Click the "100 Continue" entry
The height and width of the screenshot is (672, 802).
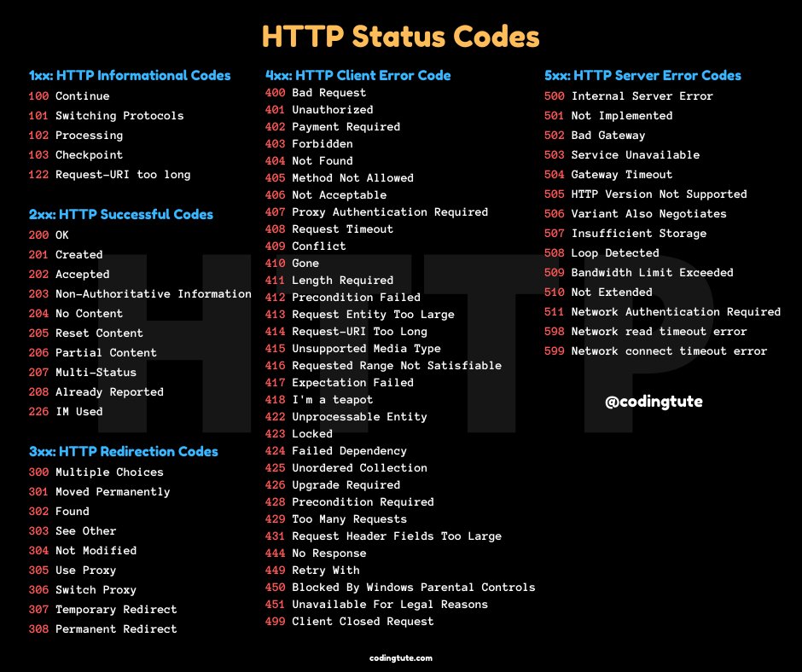(69, 96)
